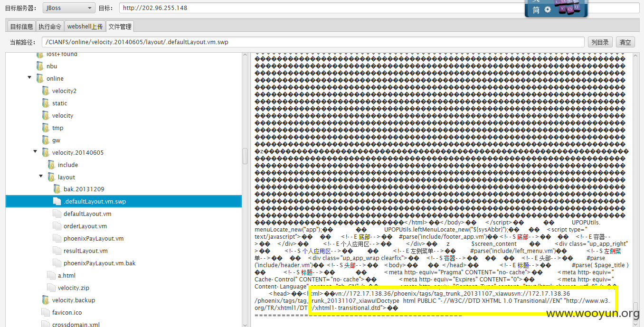The height and width of the screenshot is (327, 644).
Task: Switch to the 目标信息 tab
Action: tap(22, 27)
